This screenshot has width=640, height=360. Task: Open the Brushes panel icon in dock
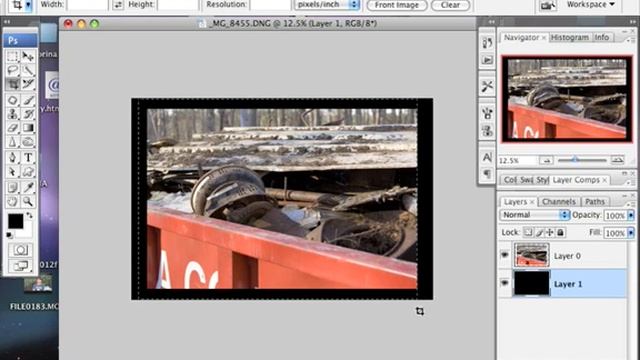coord(487,113)
